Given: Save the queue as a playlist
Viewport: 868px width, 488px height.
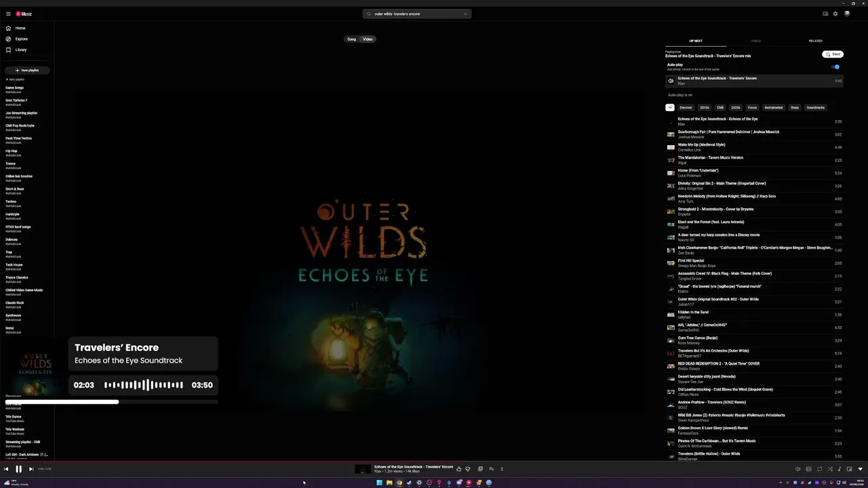Looking at the screenshot, I should click(833, 54).
